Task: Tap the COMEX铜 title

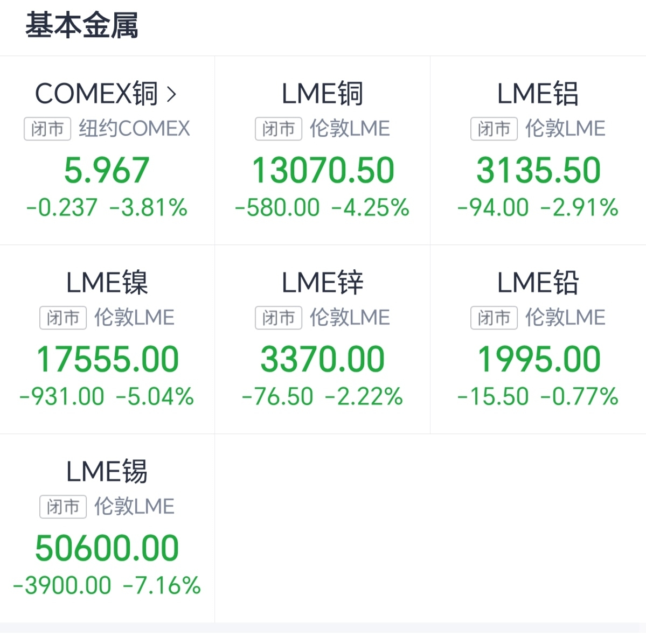Action: click(x=96, y=94)
